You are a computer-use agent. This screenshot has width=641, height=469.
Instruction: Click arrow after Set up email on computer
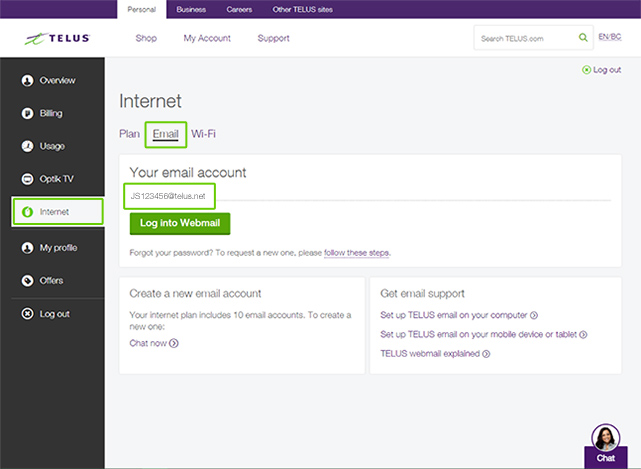(534, 315)
